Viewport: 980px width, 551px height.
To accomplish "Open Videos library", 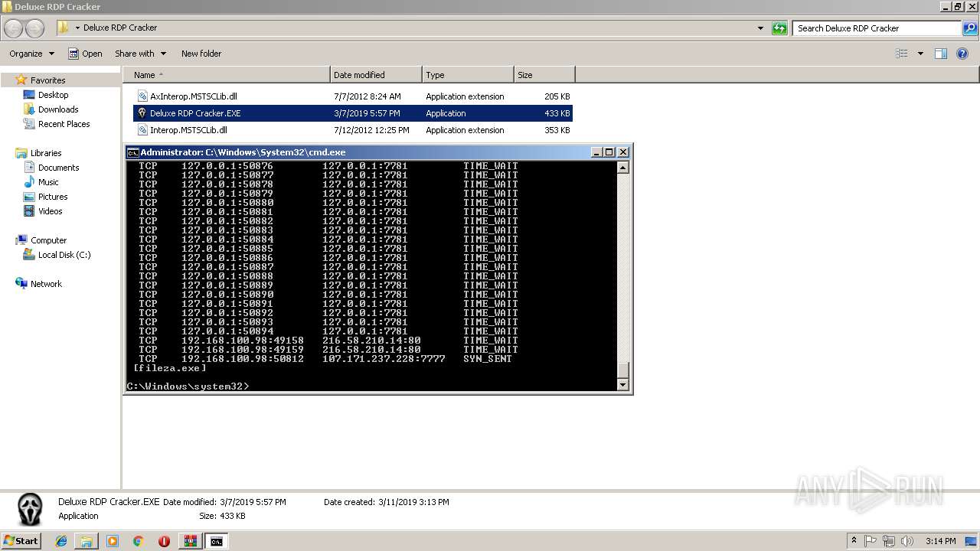I will [50, 211].
